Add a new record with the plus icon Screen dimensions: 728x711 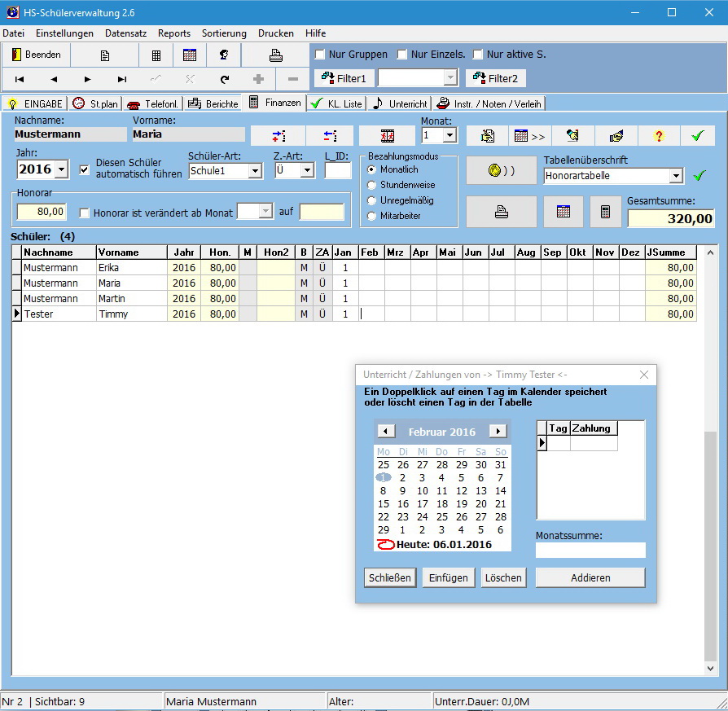coord(259,80)
